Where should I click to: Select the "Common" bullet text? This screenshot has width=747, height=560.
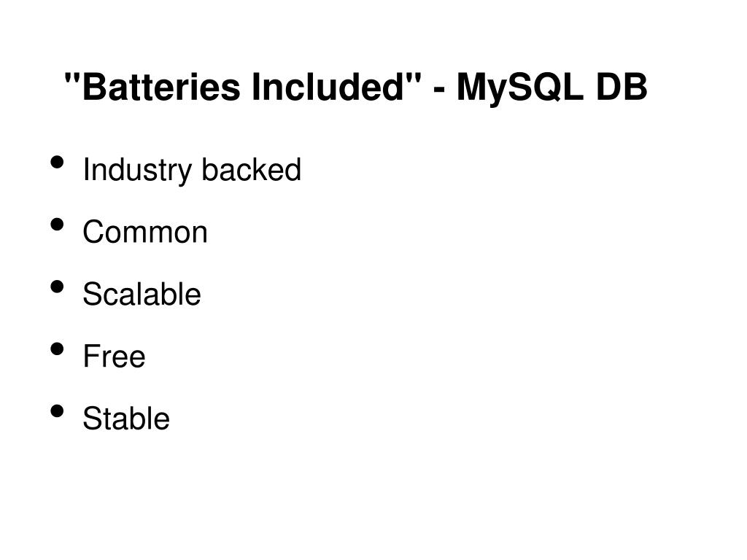tap(145, 232)
